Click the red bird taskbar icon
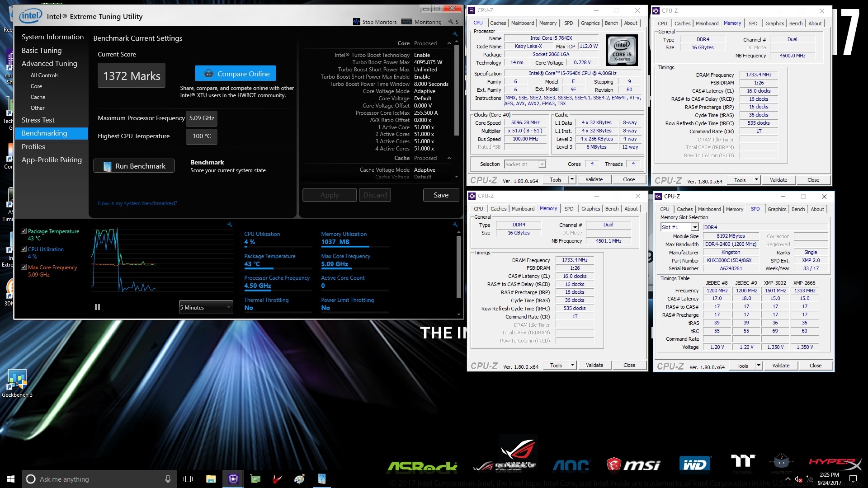The height and width of the screenshot is (488, 868). pos(277,479)
